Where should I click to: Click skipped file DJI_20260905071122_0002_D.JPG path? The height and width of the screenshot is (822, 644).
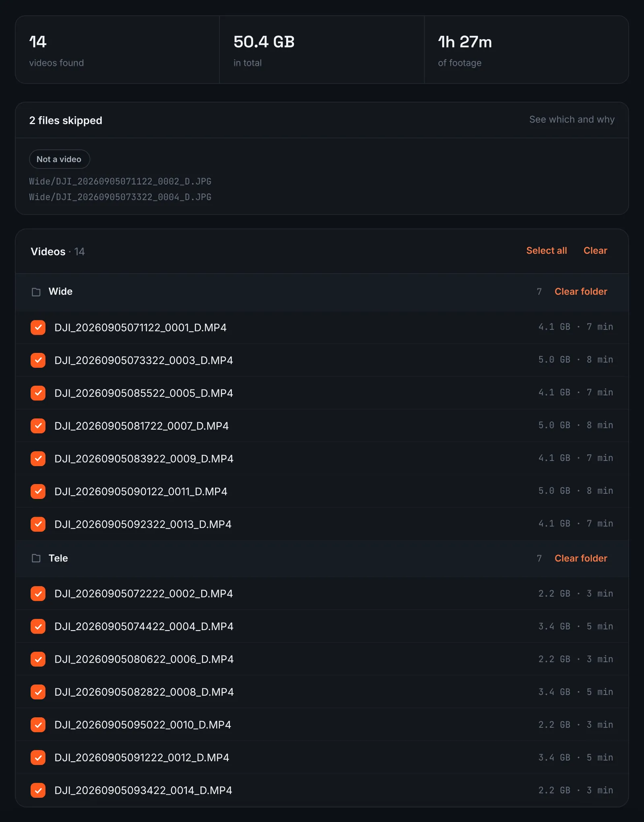tap(120, 181)
